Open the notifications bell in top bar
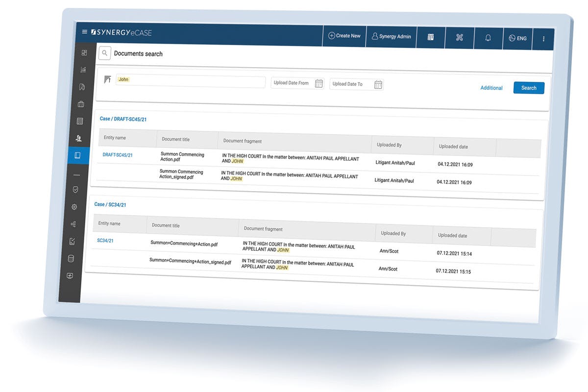This screenshot has width=588, height=392. pyautogui.click(x=488, y=38)
